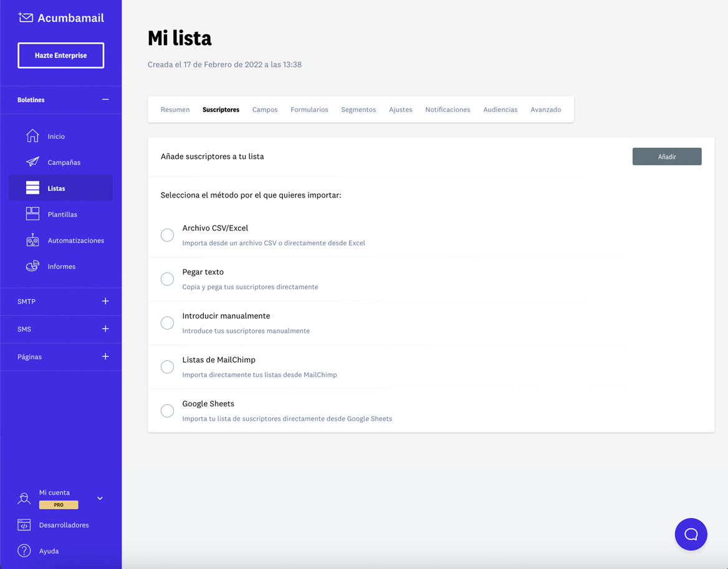Image resolution: width=728 pixels, height=569 pixels.
Task: Open Ayuda via the question mark icon
Action: point(24,551)
